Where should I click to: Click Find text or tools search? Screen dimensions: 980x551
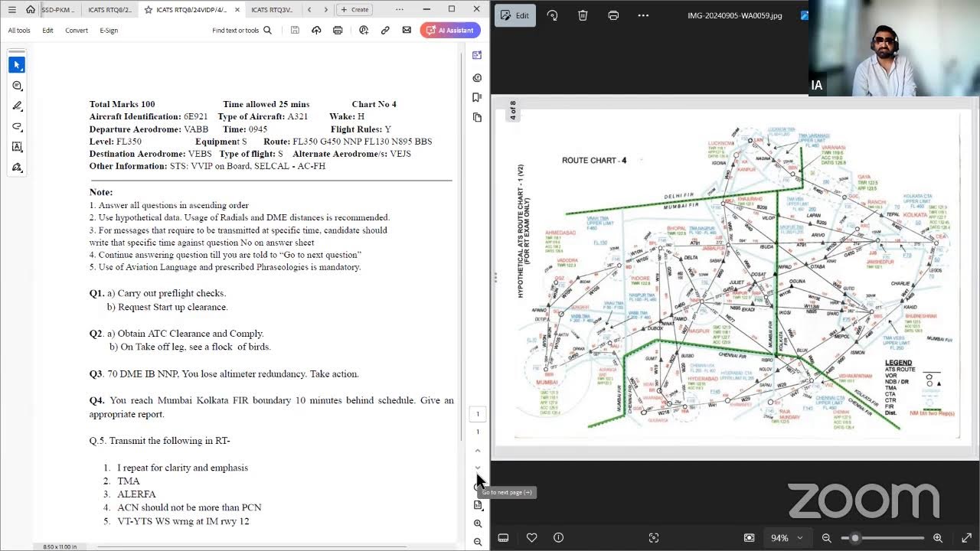click(x=242, y=31)
